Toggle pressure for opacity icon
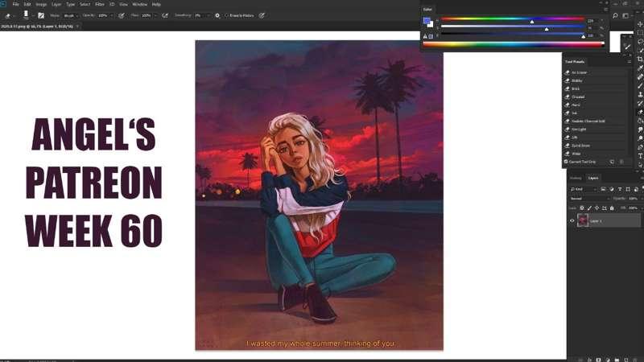The width and height of the screenshot is (644, 362). point(122,15)
